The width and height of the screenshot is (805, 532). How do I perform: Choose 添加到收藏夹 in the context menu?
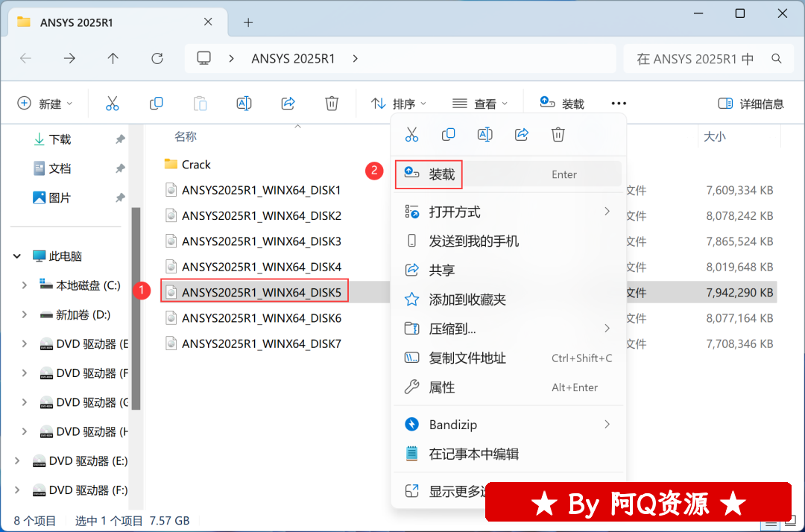(x=508, y=299)
